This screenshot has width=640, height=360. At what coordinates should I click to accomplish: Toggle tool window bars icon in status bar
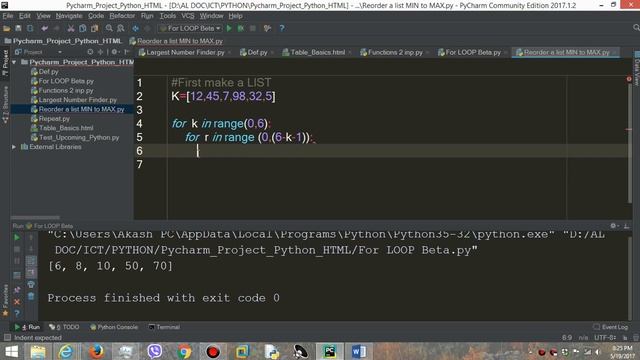coord(7,338)
